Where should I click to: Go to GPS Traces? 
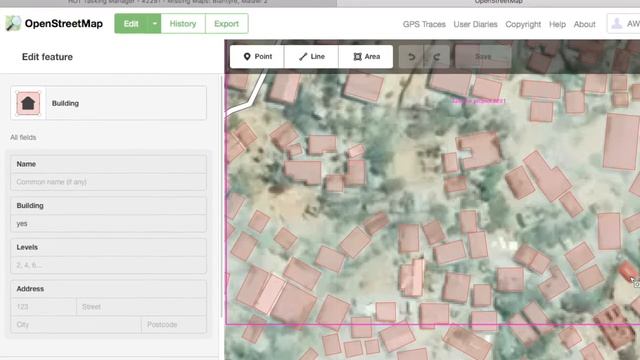(424, 24)
